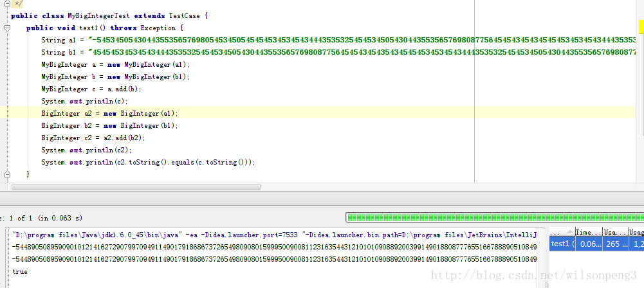Click the yellow warning marker in editor stripe
The width and height of the screenshot is (644, 288).
coord(641,27)
